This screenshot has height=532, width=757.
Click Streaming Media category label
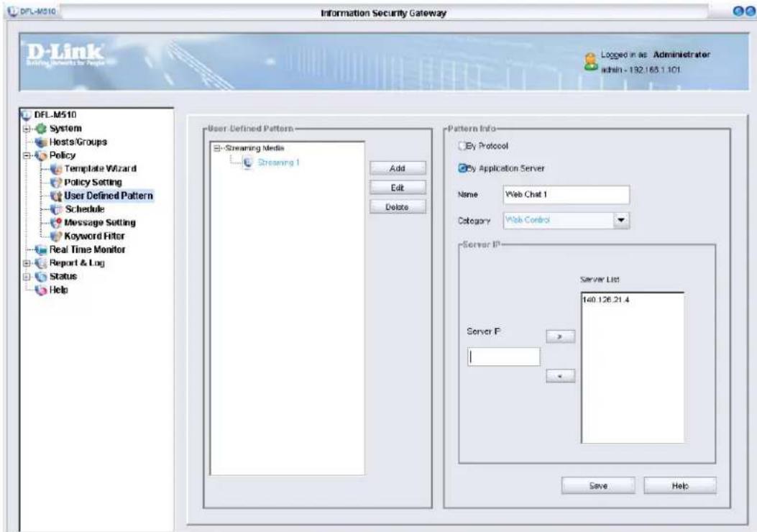click(254, 148)
